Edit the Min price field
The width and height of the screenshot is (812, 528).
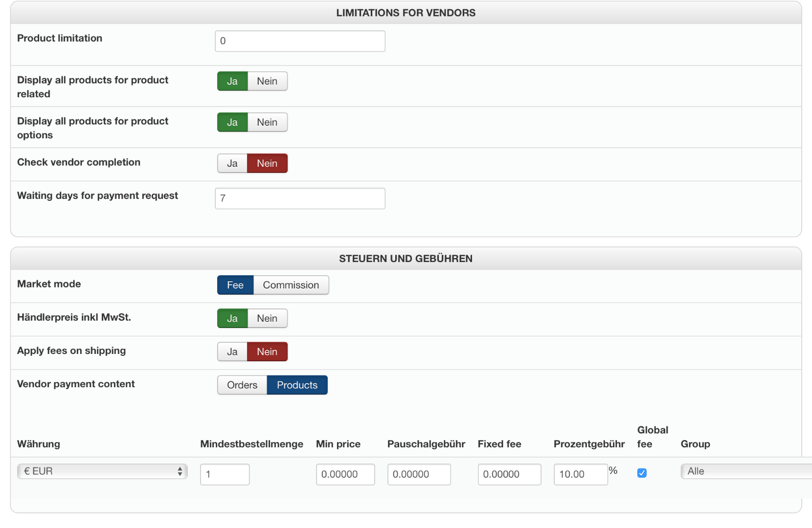pos(345,474)
